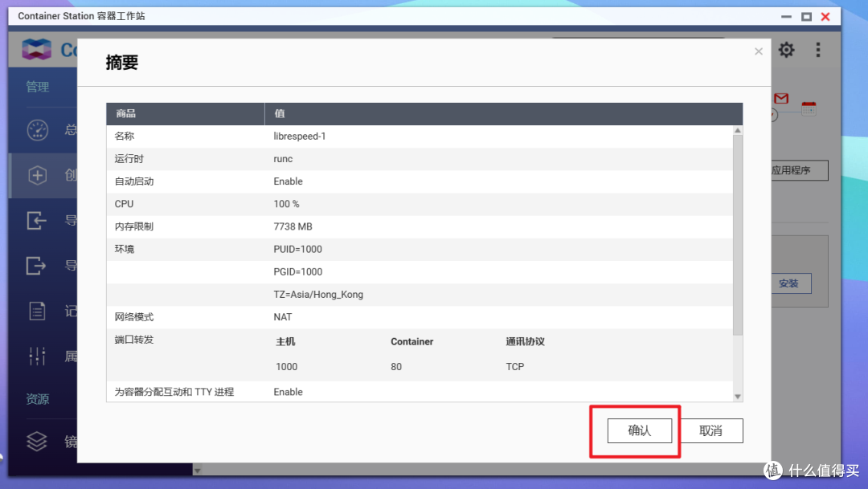Minimize the Container Station window
The width and height of the screenshot is (868, 489).
coord(786,17)
